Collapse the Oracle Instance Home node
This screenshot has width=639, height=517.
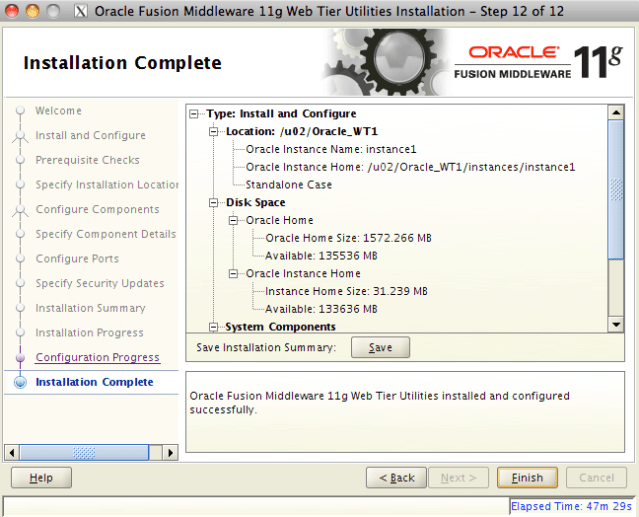pos(233,274)
